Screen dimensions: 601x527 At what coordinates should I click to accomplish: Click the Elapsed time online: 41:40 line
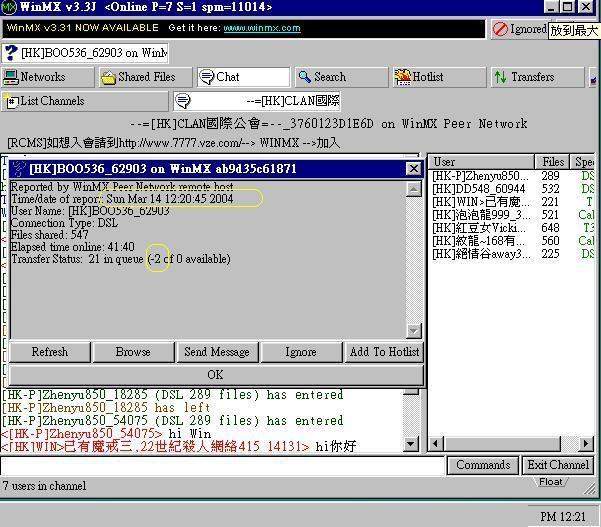pos(73,247)
